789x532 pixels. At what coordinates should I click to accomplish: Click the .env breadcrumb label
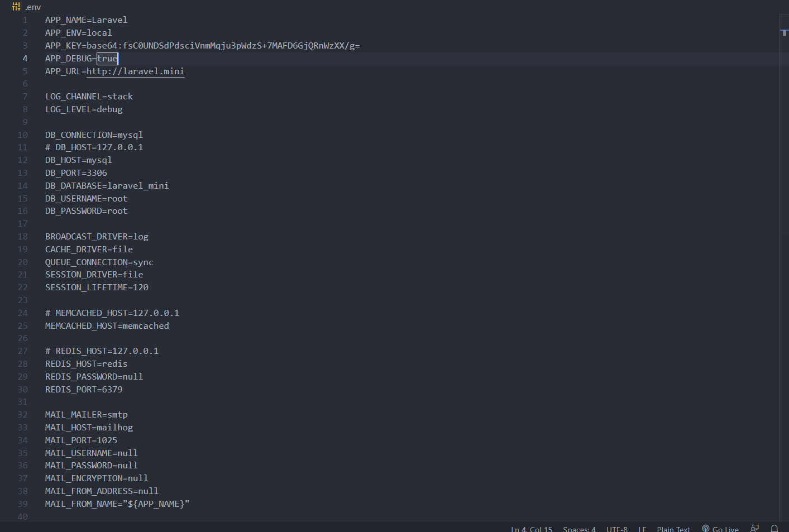(33, 7)
